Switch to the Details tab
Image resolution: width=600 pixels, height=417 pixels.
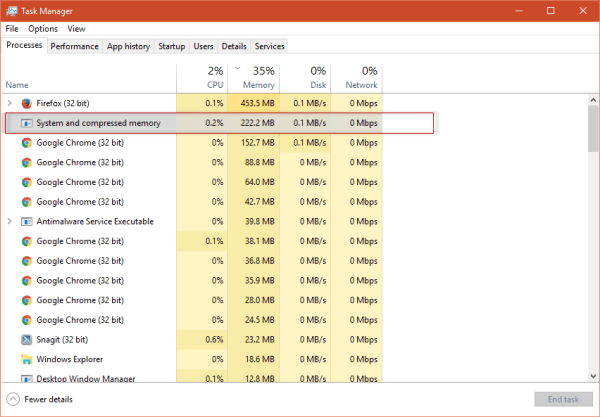234,46
